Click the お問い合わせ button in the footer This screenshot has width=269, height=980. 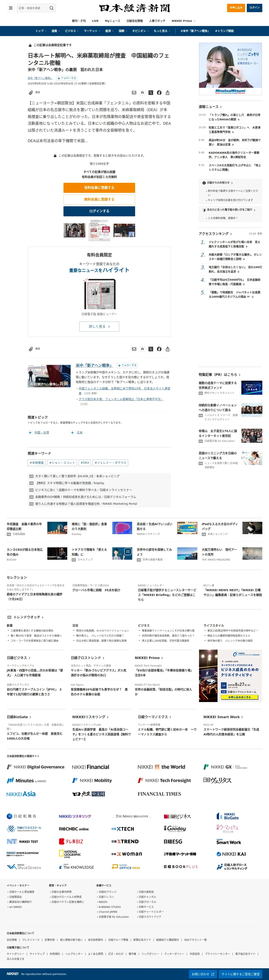(203, 974)
